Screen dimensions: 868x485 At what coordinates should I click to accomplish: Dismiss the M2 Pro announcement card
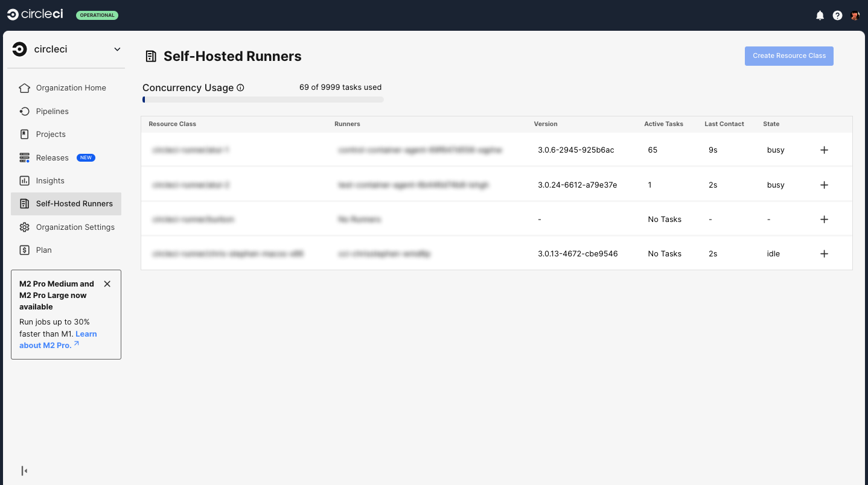(107, 284)
